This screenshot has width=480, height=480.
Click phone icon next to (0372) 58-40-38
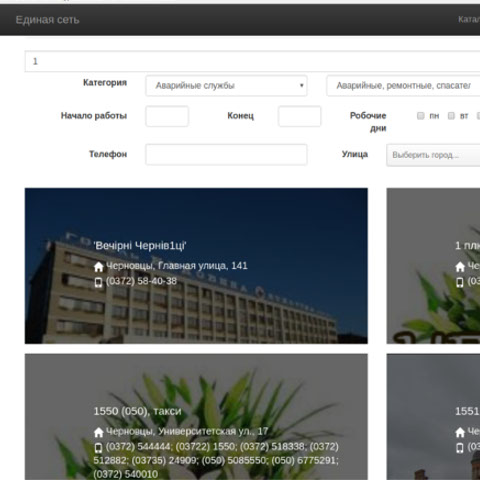coord(98,282)
